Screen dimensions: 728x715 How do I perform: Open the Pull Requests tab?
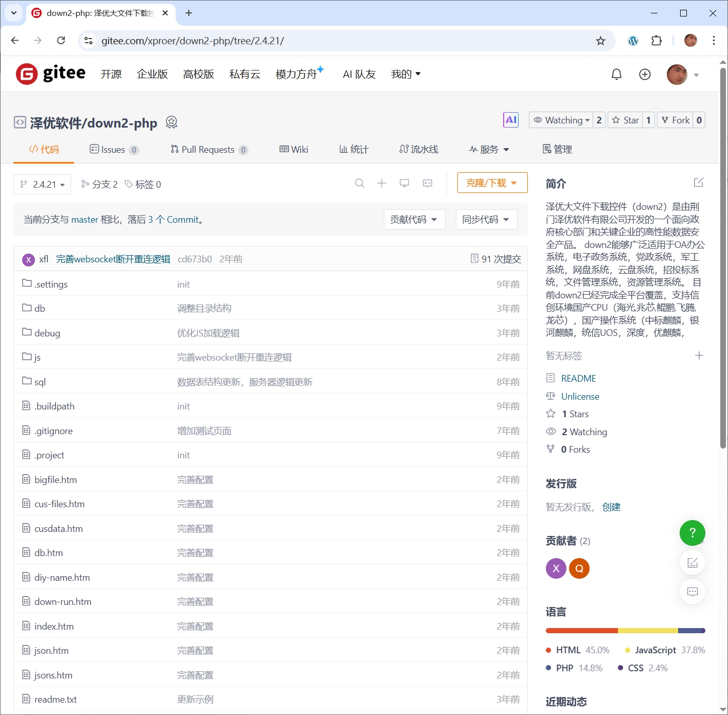click(x=208, y=150)
